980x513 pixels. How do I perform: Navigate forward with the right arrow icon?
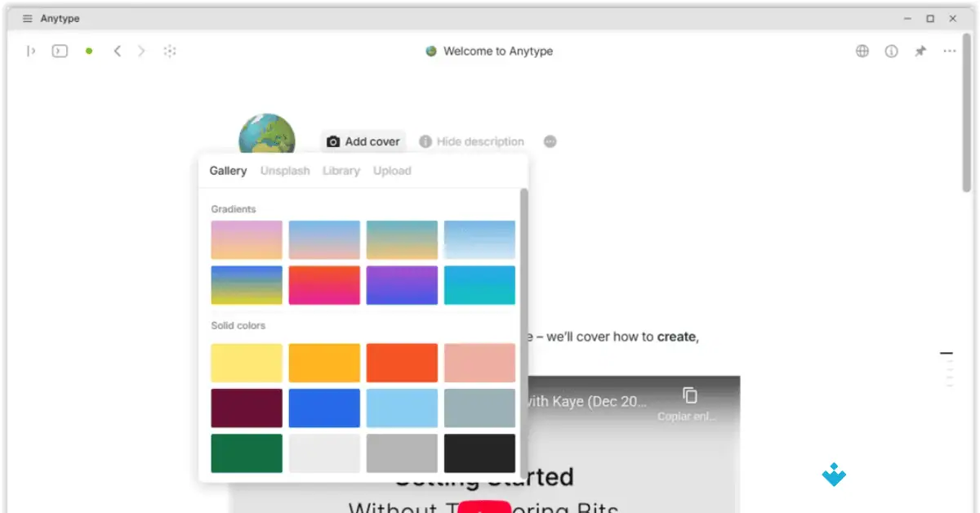[141, 51]
